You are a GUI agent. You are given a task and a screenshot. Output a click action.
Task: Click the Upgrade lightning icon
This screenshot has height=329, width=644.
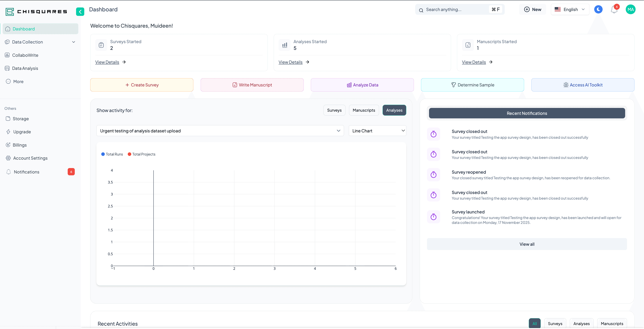(x=8, y=132)
